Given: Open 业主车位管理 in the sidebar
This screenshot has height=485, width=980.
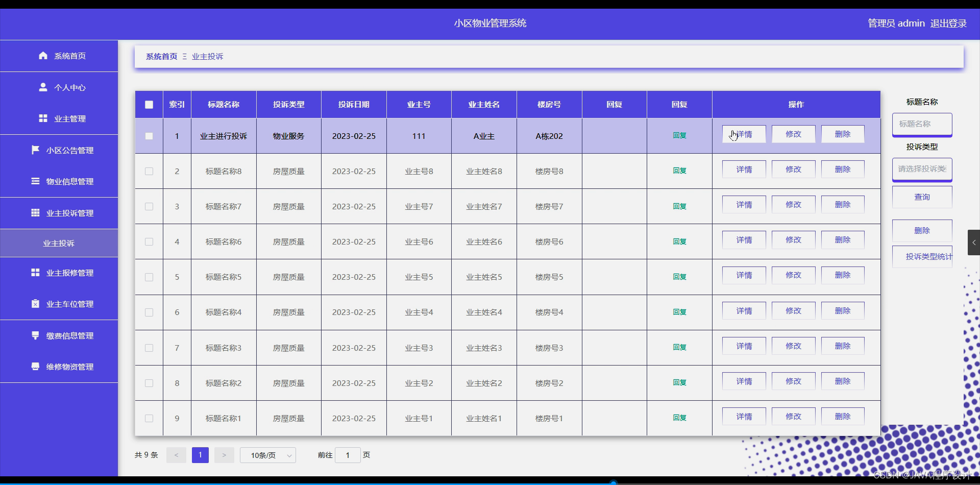Looking at the screenshot, I should [59, 304].
